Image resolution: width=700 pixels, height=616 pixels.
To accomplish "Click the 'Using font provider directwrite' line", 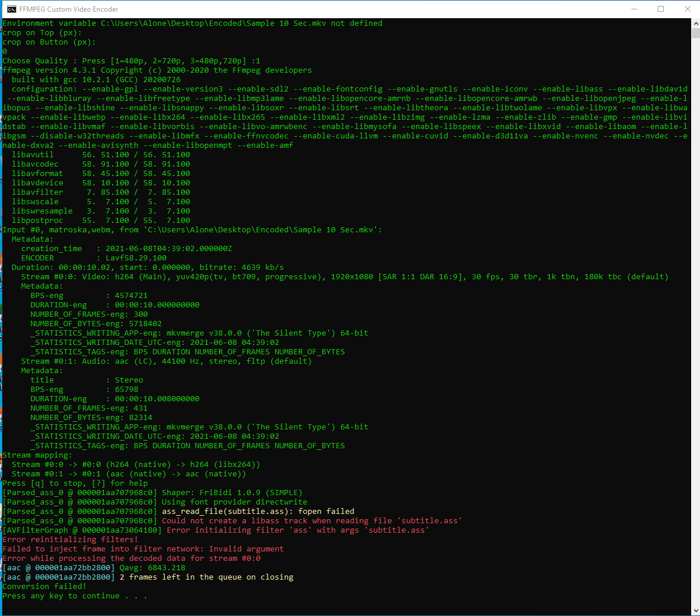I will point(155,502).
